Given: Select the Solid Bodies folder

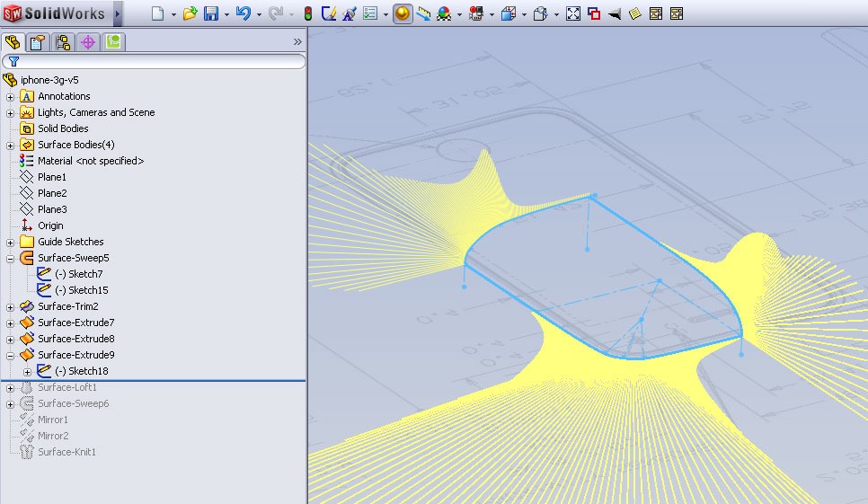Looking at the screenshot, I should [63, 128].
